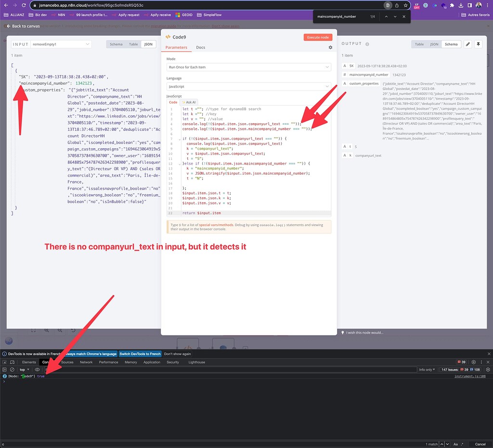Viewport: 493px width, 448px height.
Task: Click the pencil edit icon in OUTPUT panel
Action: [x=467, y=44]
